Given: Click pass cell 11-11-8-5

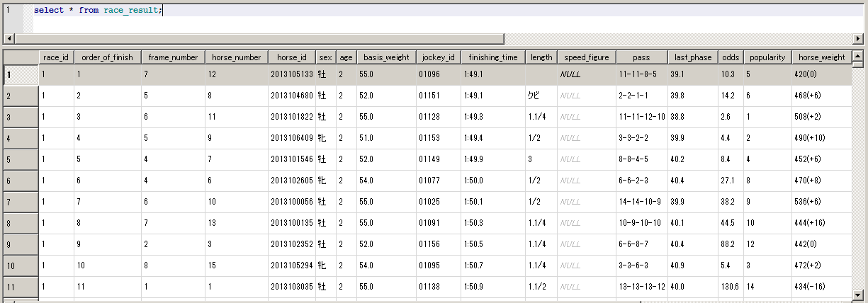Looking at the screenshot, I should 641,74.
